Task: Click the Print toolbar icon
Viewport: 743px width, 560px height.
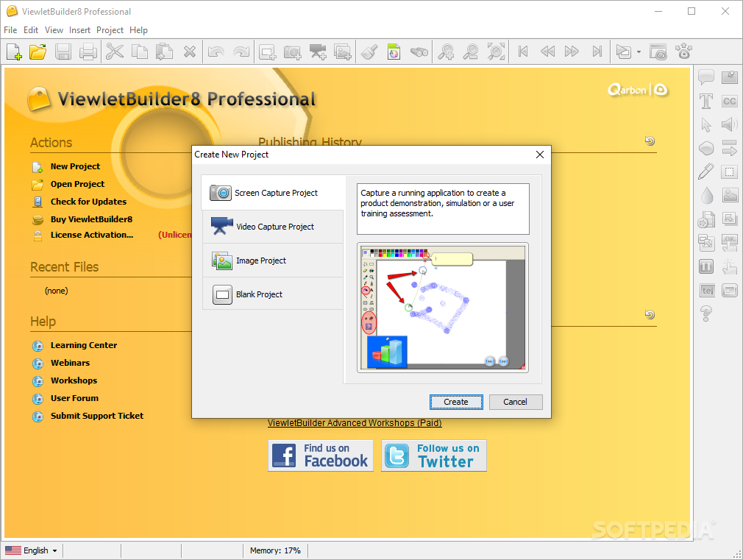Action: (x=88, y=52)
